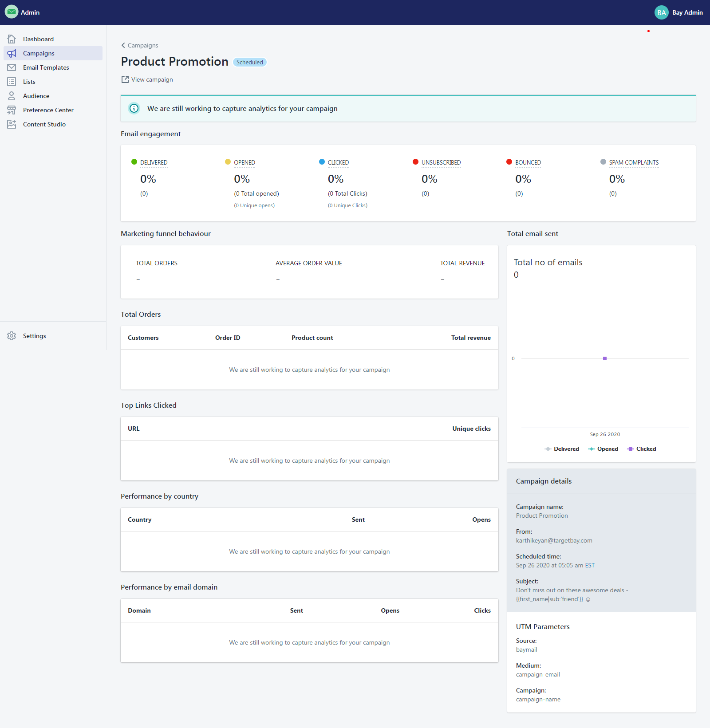Click the purple data point on chart
This screenshot has width=710, height=728.
pos(605,358)
